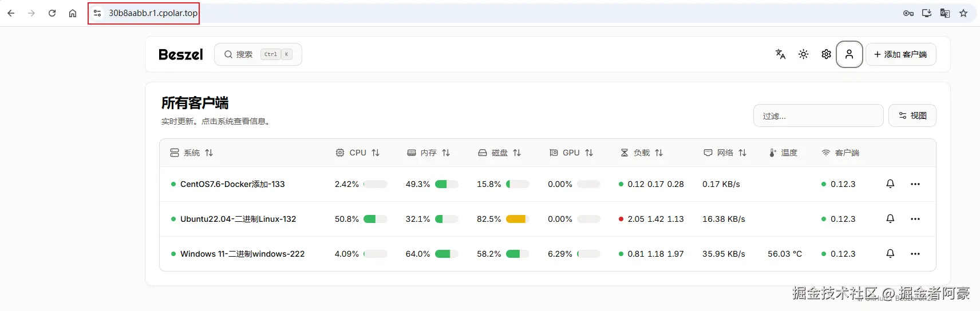
Task: Open CentOS7.6-Docker添加-133 system
Action: (232, 184)
